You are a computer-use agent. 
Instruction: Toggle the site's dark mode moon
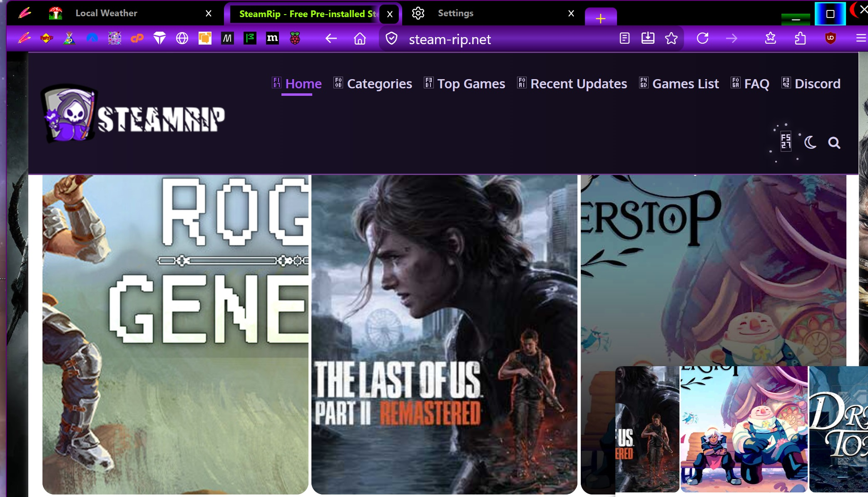click(x=810, y=142)
